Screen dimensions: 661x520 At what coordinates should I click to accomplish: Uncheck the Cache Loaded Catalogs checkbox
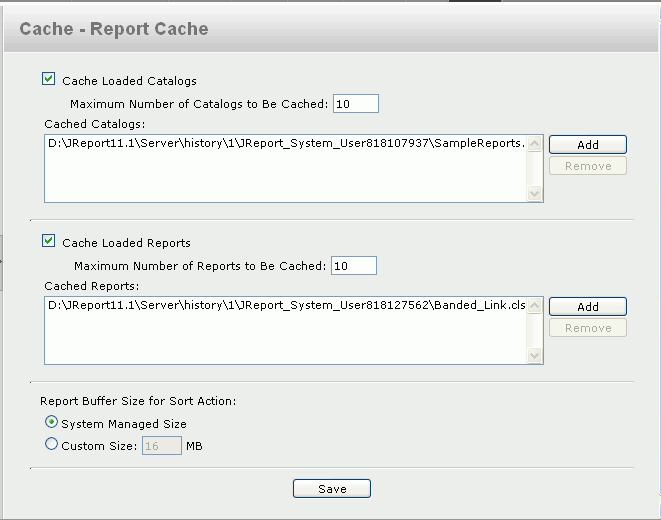point(48,79)
